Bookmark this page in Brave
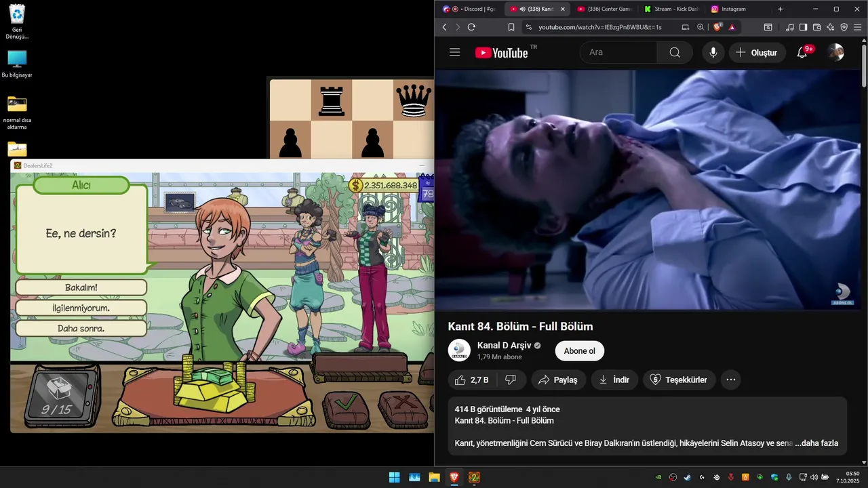Image resolution: width=868 pixels, height=488 pixels. pos(511,27)
